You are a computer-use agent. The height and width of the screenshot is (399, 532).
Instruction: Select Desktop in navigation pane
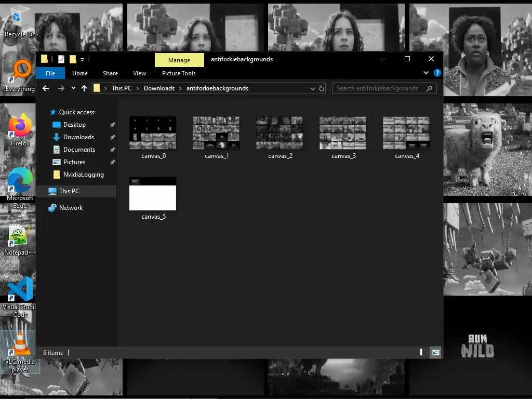(x=74, y=125)
